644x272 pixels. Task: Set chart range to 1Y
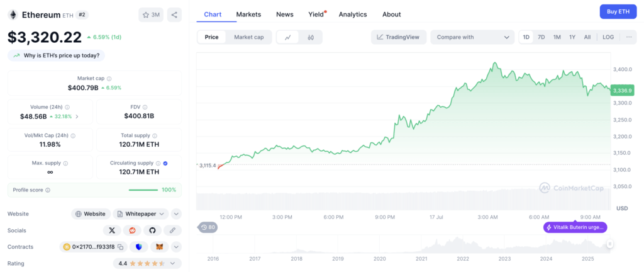[572, 37]
